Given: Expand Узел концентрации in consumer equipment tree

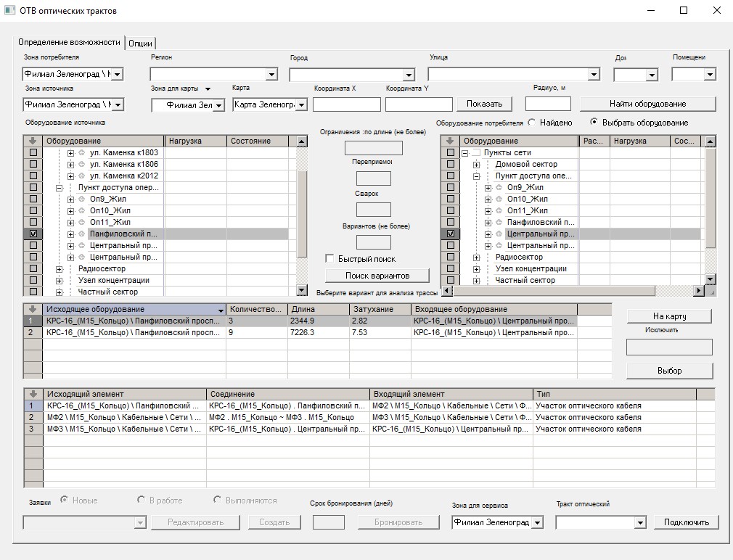Looking at the screenshot, I should (x=476, y=269).
